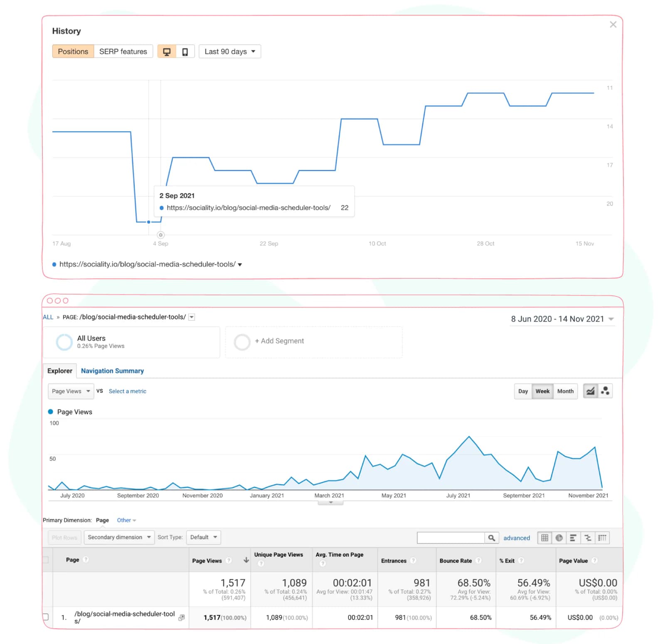Open the Other primary dimension dropdown
The width and height of the screenshot is (665, 644).
126,520
